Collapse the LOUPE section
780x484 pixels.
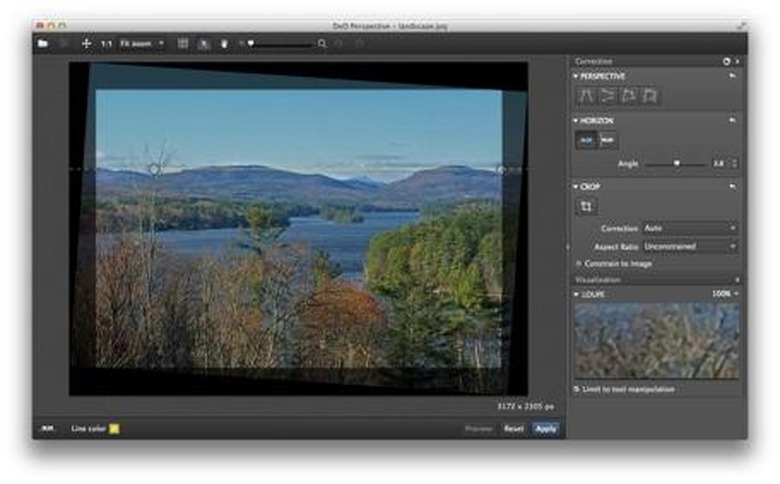coord(576,294)
